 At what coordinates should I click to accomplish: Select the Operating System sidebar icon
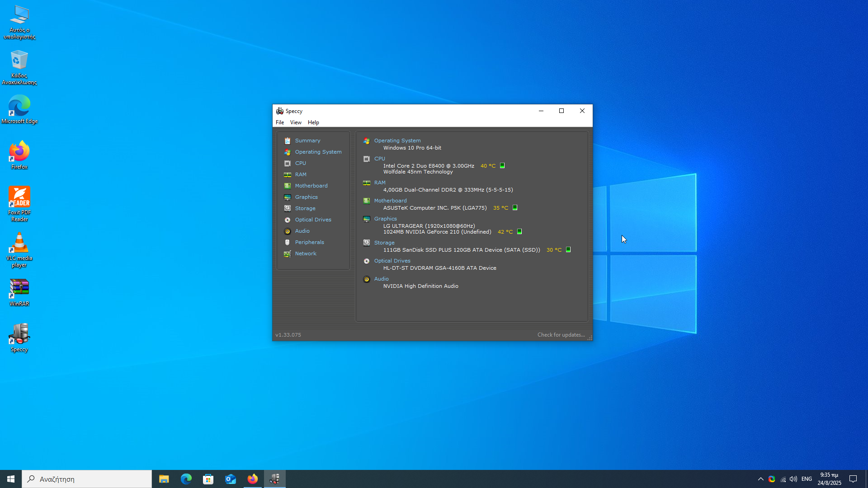288,152
